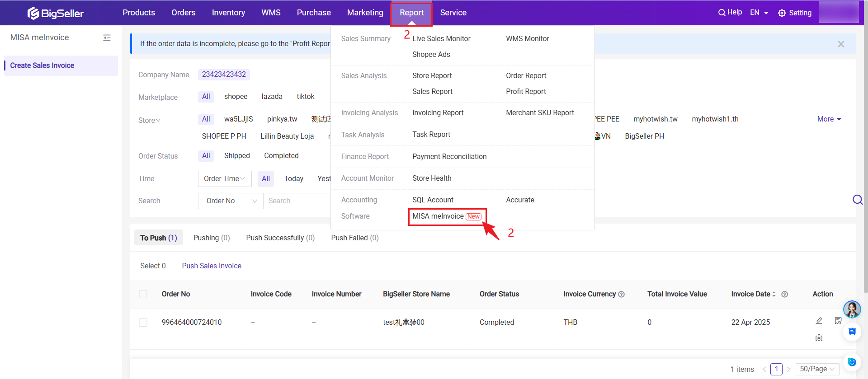Open the smiling chatbot floating icon
Screen dimensions: 868x379
point(852,362)
